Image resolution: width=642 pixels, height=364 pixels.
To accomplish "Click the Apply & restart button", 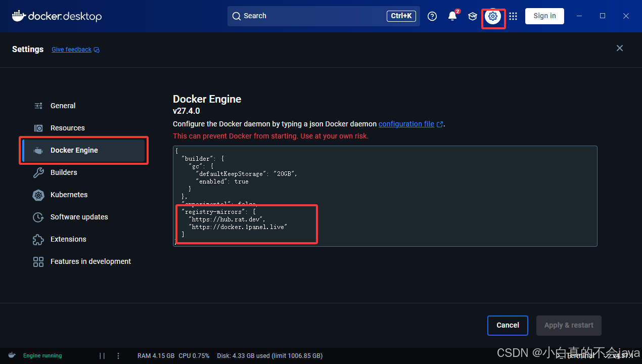I will coord(569,326).
